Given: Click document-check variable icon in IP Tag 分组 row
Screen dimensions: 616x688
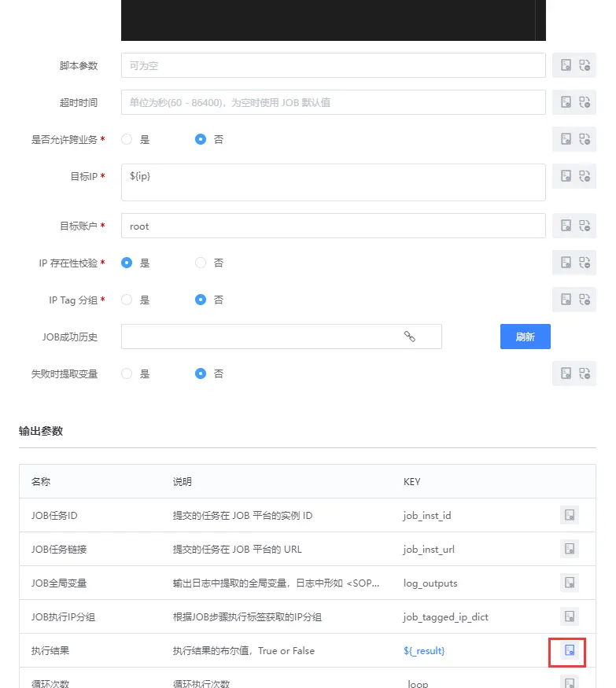Looking at the screenshot, I should [x=566, y=300].
